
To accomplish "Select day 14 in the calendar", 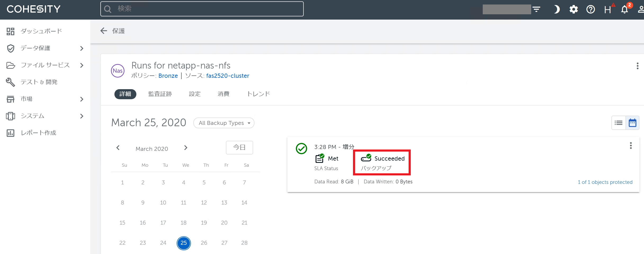I will point(244,203).
